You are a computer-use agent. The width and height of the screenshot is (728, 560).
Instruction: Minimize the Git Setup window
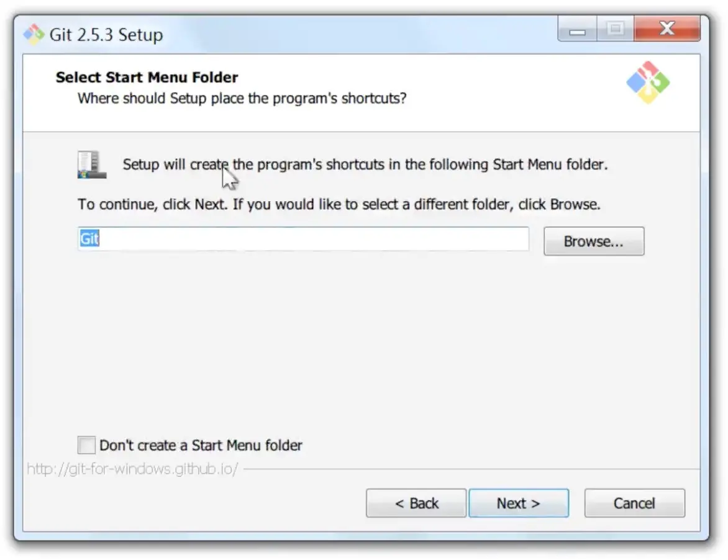coord(577,29)
